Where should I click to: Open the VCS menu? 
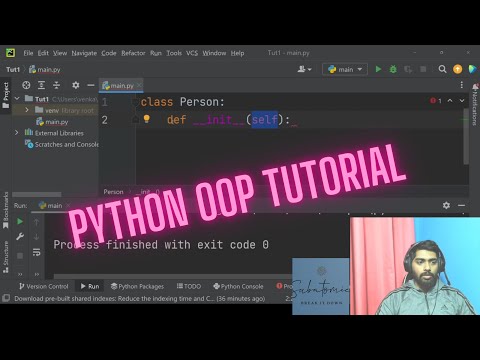coord(192,53)
